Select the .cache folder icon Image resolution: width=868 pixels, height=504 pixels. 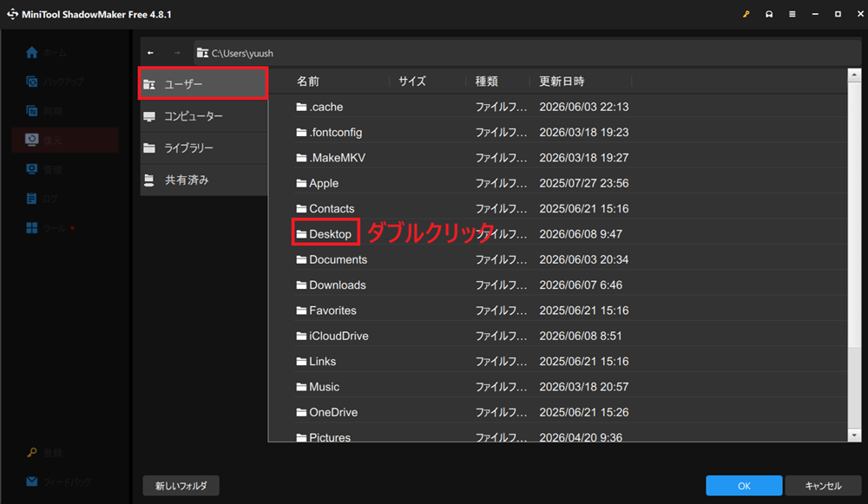pos(302,107)
